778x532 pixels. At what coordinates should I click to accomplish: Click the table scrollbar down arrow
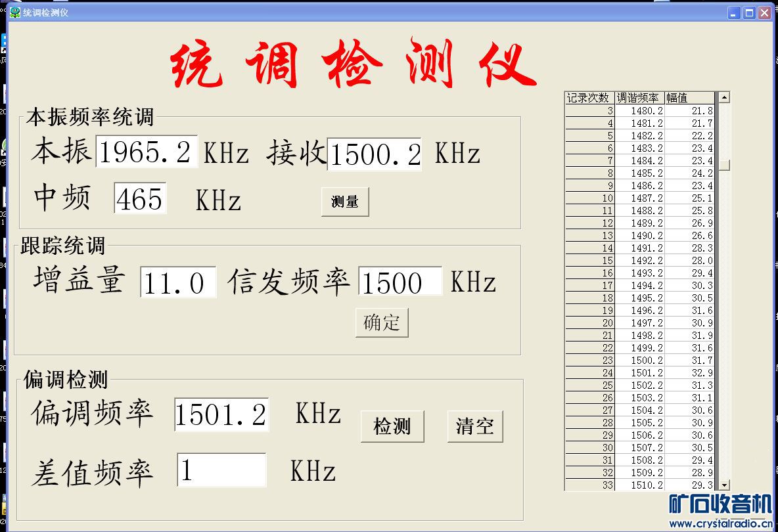click(724, 485)
